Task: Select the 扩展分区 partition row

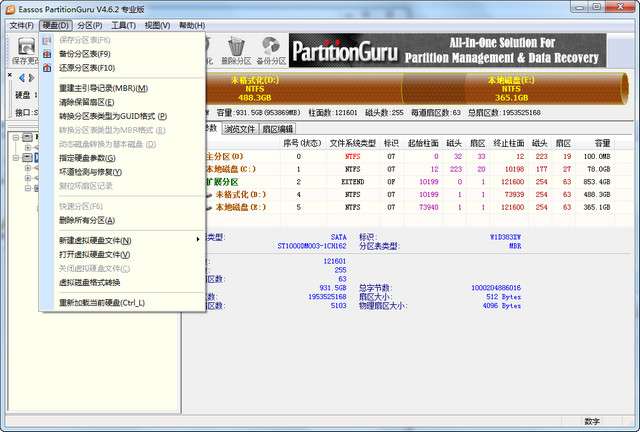Action: click(409, 182)
